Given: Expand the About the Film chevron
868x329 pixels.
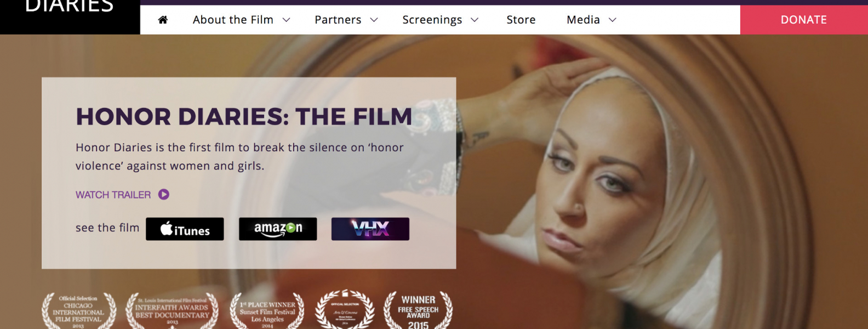Looking at the screenshot, I should [x=286, y=20].
